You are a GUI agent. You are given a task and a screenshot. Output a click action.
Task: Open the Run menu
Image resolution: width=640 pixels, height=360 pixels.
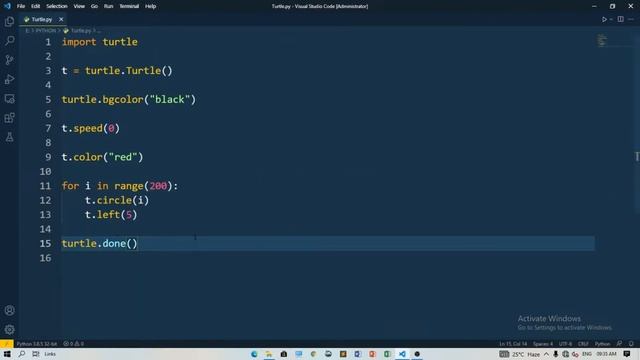point(108,6)
